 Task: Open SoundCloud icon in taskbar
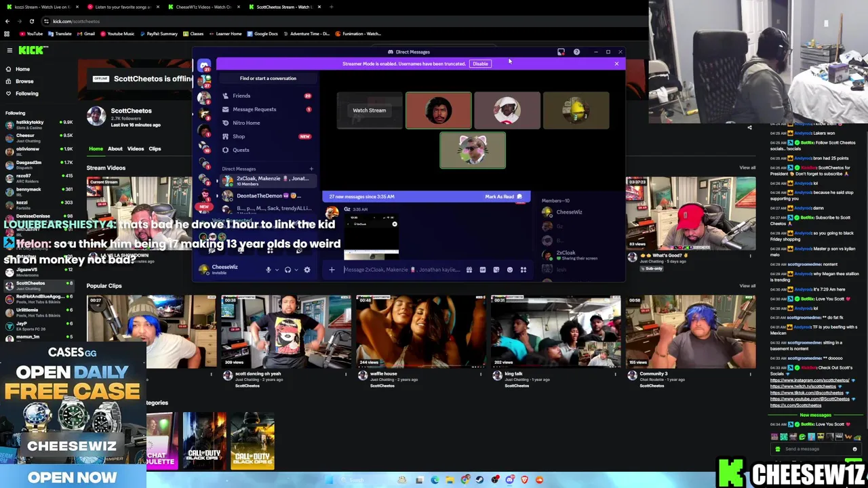coord(539,480)
